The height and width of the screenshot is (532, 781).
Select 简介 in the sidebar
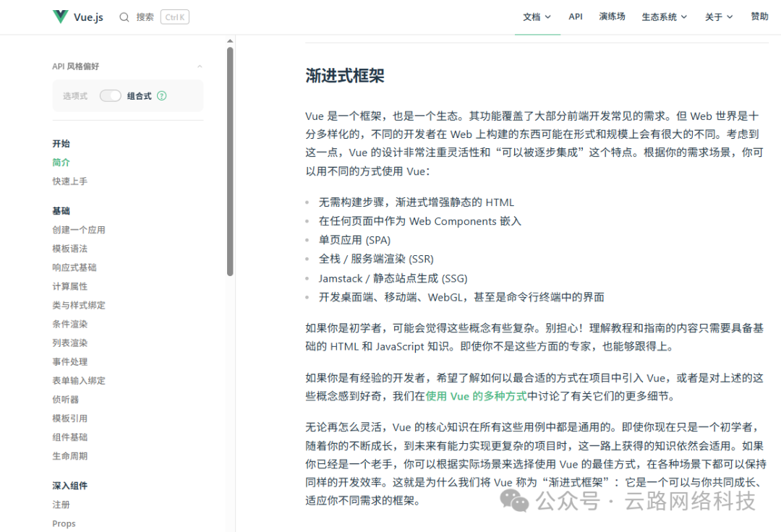point(61,162)
